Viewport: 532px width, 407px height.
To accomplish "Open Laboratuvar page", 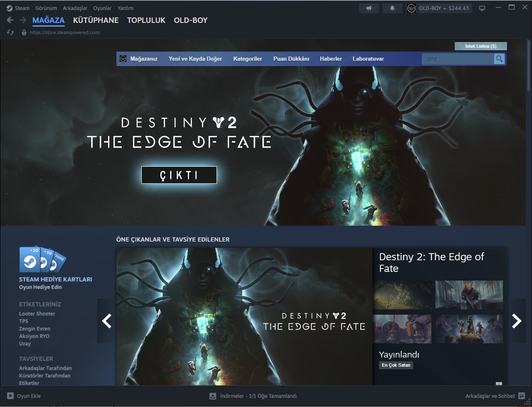I will (x=368, y=59).
